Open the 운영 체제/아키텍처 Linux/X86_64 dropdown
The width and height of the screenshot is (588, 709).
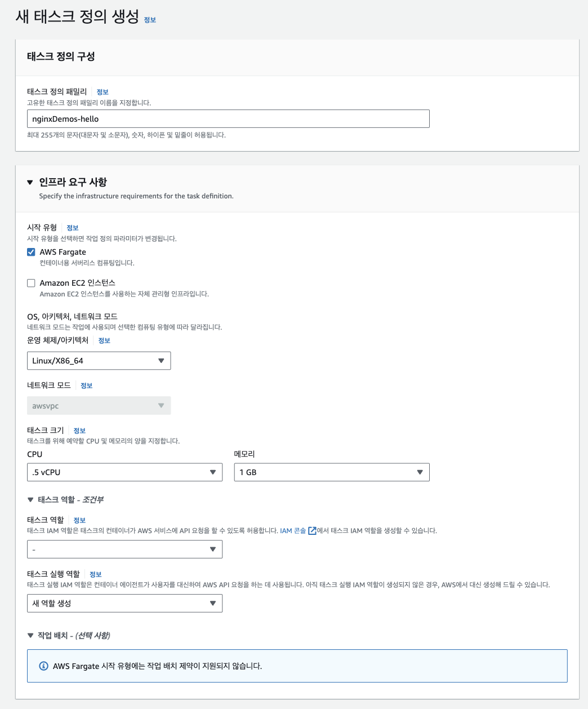coord(99,361)
